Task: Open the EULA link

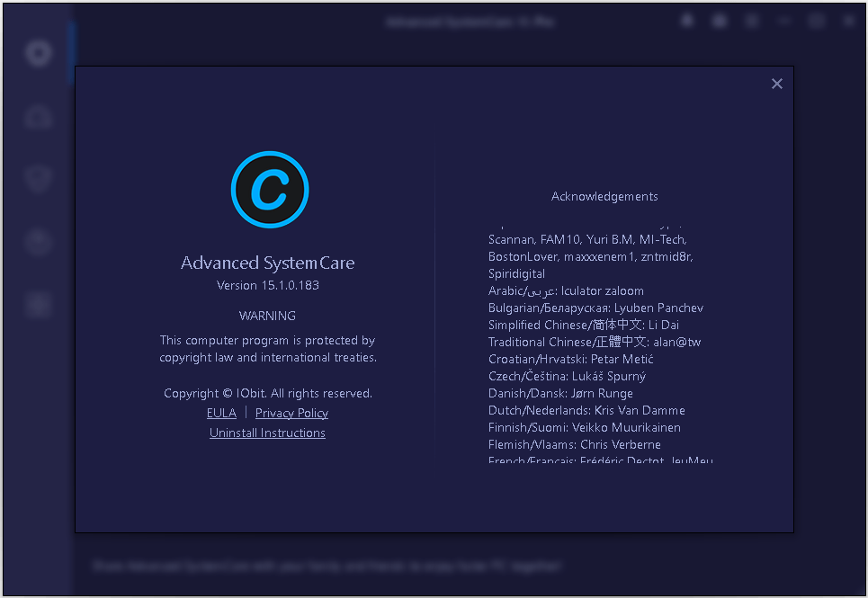Action: tap(221, 414)
